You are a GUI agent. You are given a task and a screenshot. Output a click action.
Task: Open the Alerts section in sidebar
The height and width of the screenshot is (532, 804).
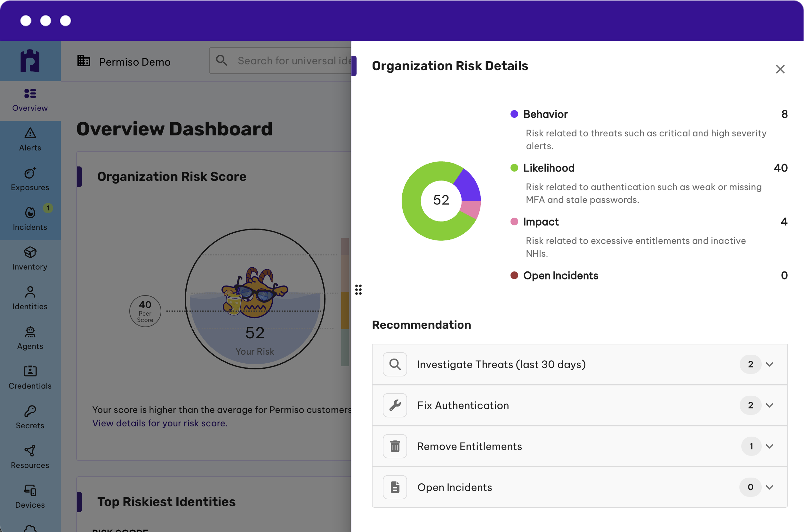pos(30,140)
